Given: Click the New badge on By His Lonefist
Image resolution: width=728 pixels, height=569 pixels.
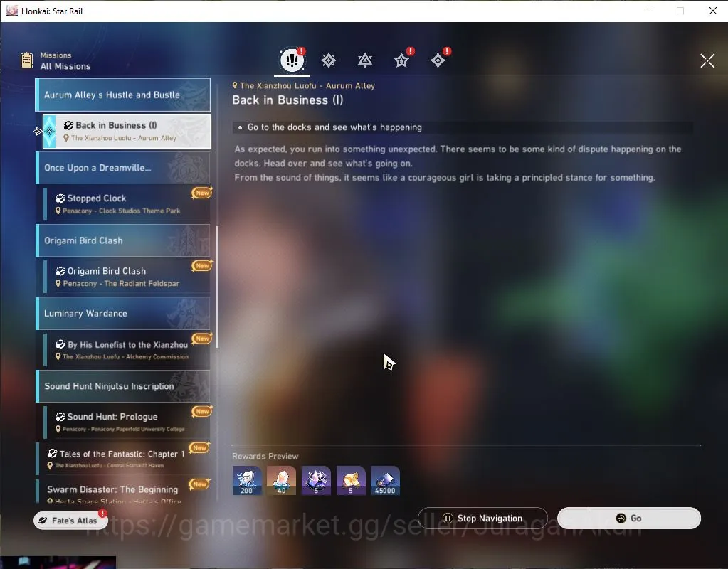Looking at the screenshot, I should pos(202,339).
